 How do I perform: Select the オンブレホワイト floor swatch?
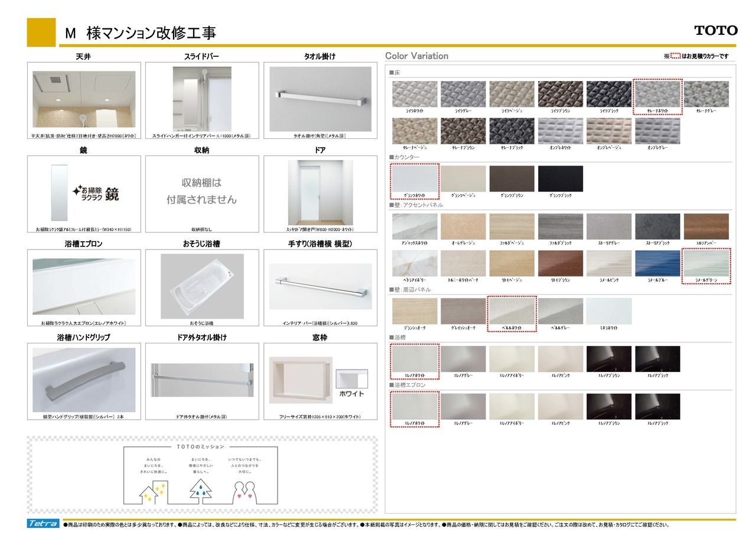click(561, 131)
